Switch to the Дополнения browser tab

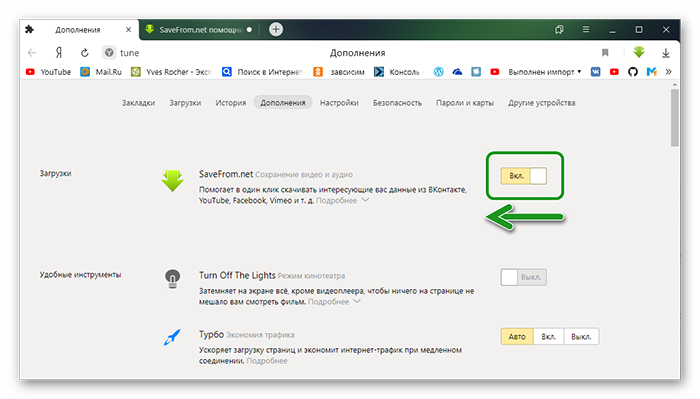tap(79, 29)
